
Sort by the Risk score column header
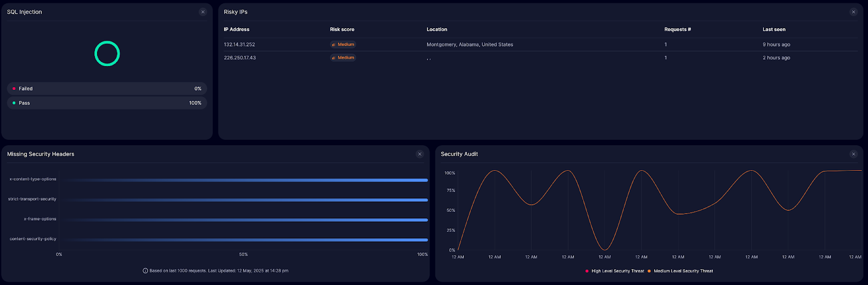pos(342,29)
